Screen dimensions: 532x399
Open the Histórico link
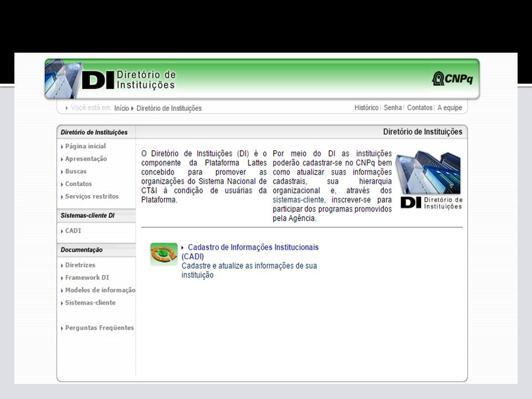366,108
